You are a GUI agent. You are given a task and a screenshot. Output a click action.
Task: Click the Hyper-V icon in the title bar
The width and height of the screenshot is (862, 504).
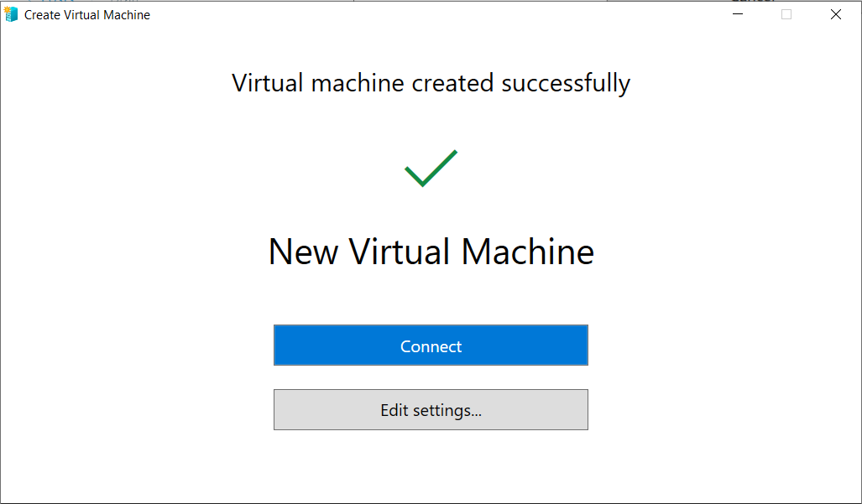pos(12,13)
